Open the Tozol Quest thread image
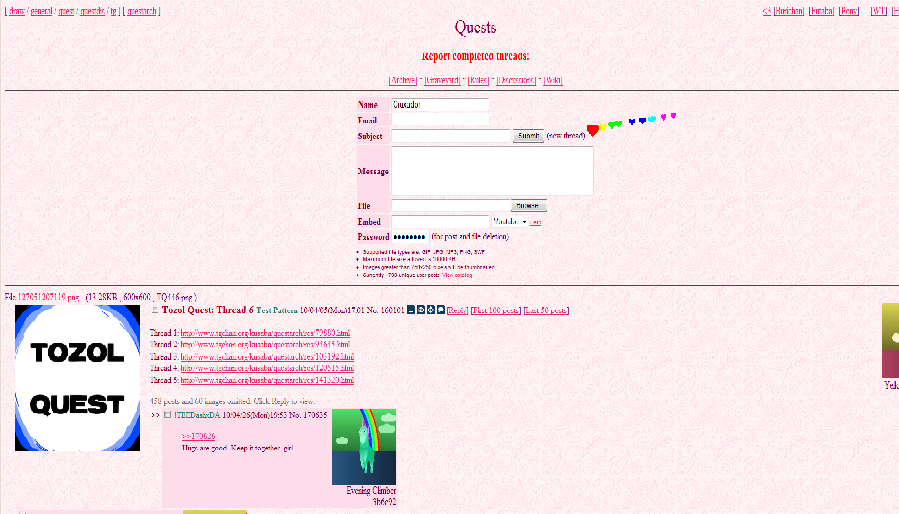The height and width of the screenshot is (514, 899). (x=77, y=378)
